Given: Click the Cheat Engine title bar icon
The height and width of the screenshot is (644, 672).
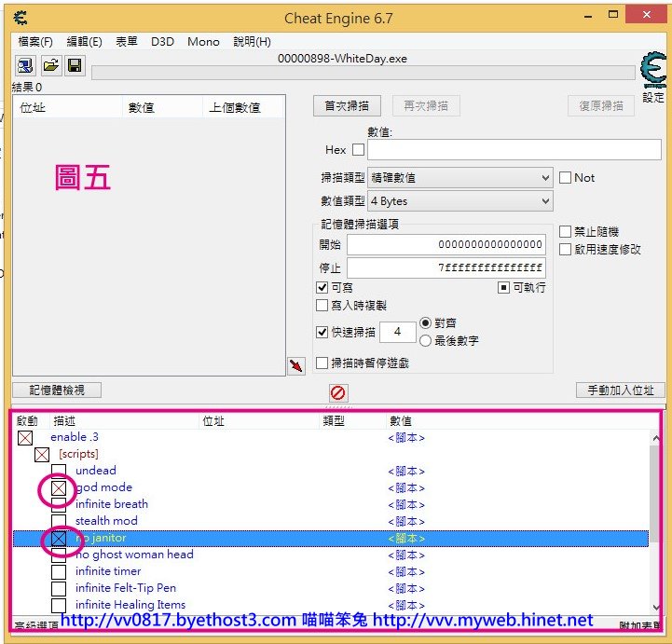Looking at the screenshot, I should (21, 18).
